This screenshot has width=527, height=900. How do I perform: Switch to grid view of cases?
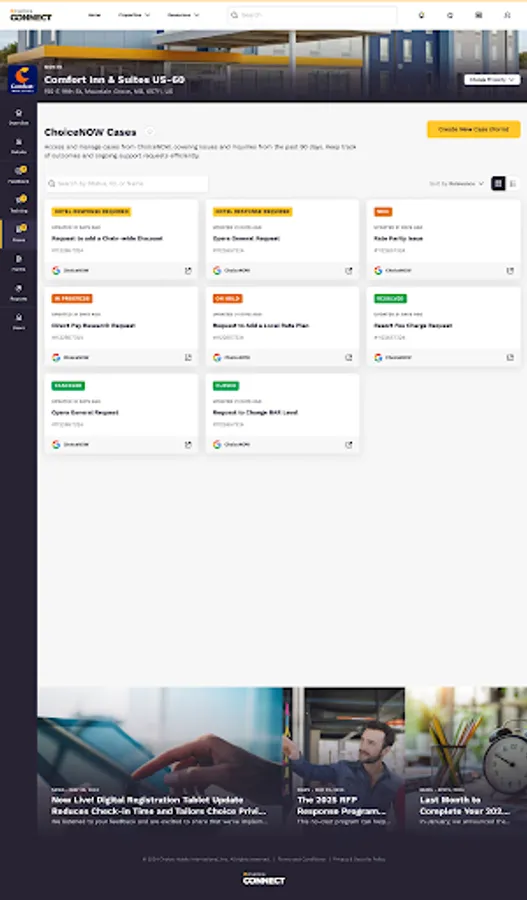click(498, 184)
